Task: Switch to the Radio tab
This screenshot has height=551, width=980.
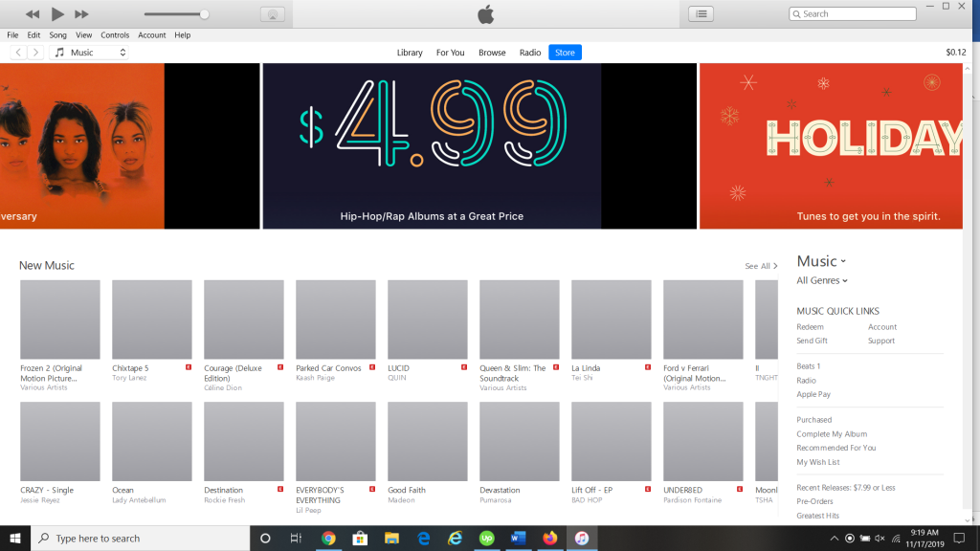Action: click(x=530, y=53)
